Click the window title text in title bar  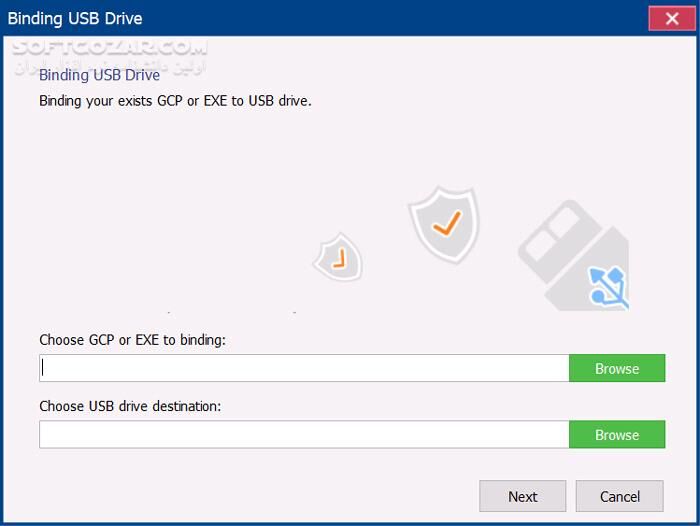[75, 18]
